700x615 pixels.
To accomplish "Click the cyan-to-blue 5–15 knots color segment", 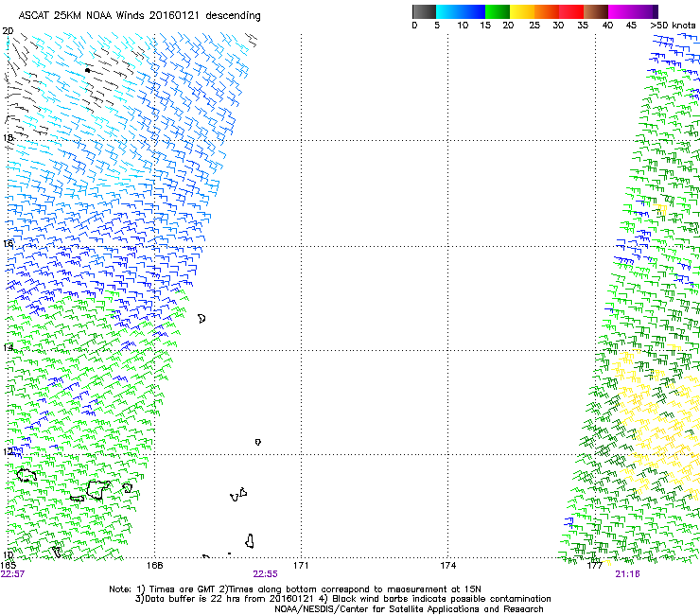I will 461,11.
